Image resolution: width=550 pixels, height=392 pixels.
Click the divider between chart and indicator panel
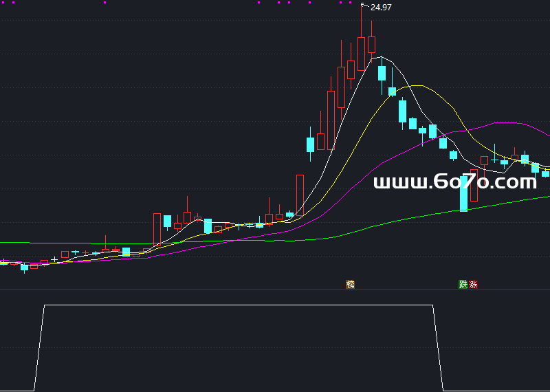coord(275,290)
